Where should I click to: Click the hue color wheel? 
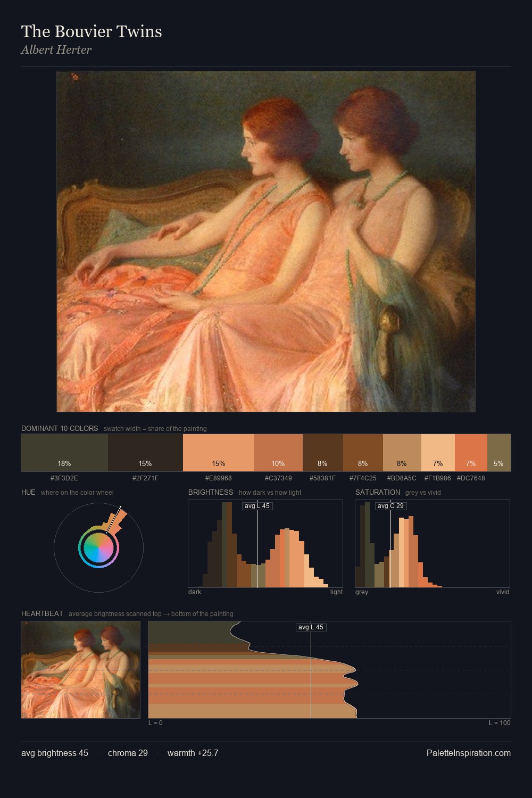tap(98, 547)
